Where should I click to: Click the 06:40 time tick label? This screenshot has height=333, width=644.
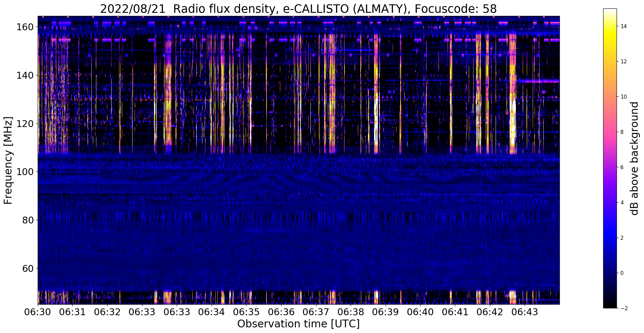pos(420,312)
